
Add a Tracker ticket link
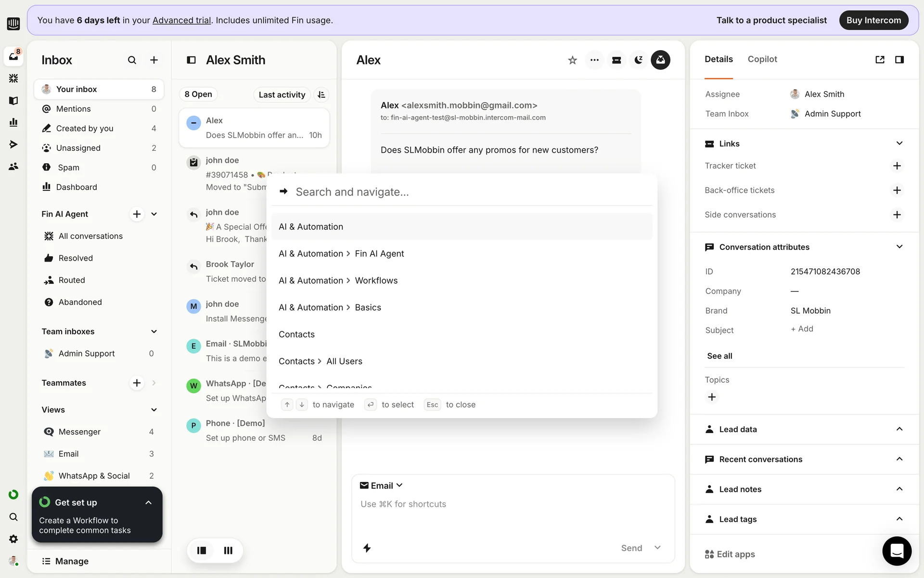click(897, 166)
